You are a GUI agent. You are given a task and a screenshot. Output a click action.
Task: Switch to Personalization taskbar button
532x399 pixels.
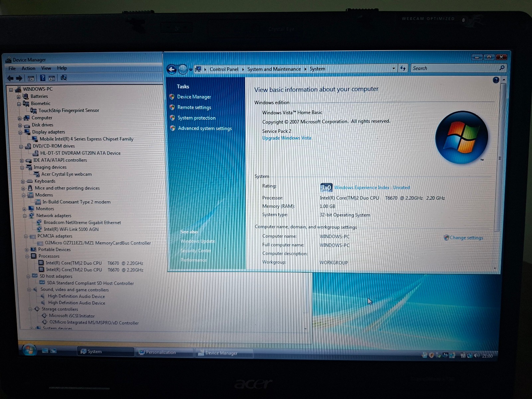(x=164, y=352)
